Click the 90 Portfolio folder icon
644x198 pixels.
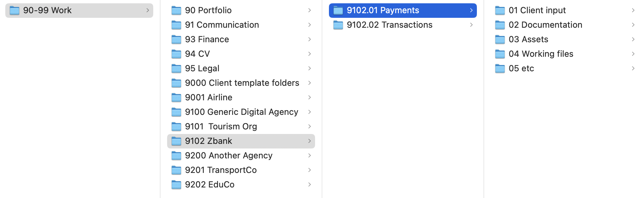[x=176, y=11]
